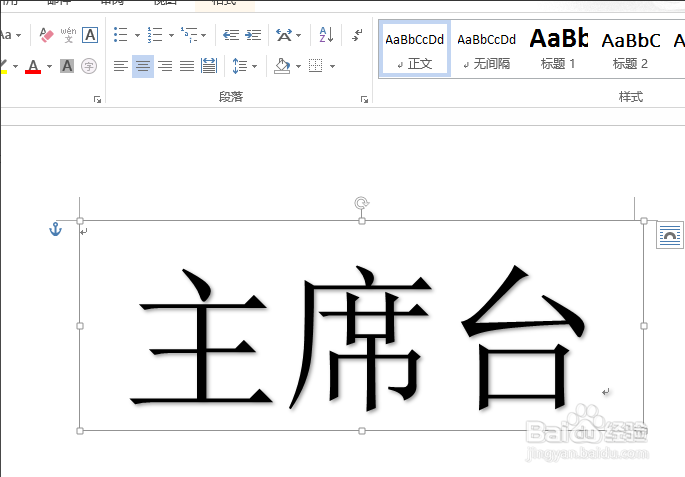Toggle center alignment

(x=143, y=66)
